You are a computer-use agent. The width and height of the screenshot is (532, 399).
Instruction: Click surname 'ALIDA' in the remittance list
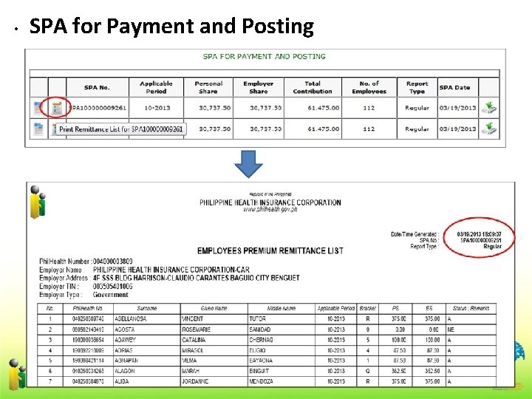(121, 382)
